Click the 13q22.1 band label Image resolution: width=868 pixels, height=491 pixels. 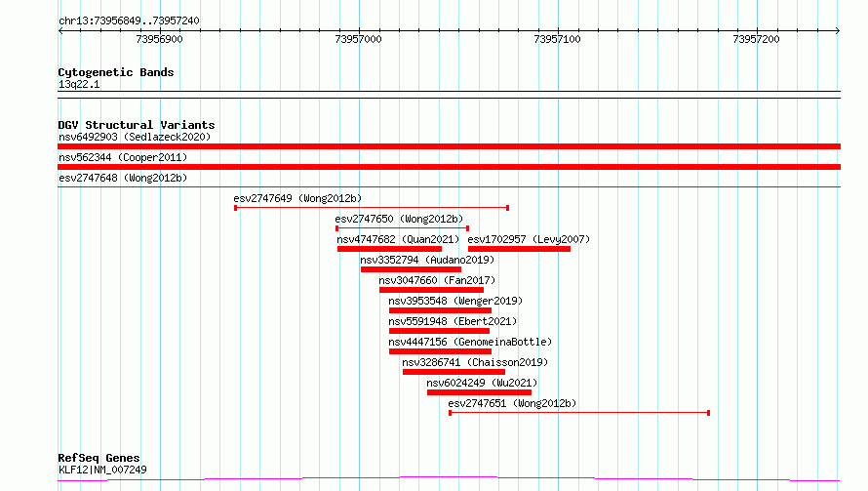point(79,84)
